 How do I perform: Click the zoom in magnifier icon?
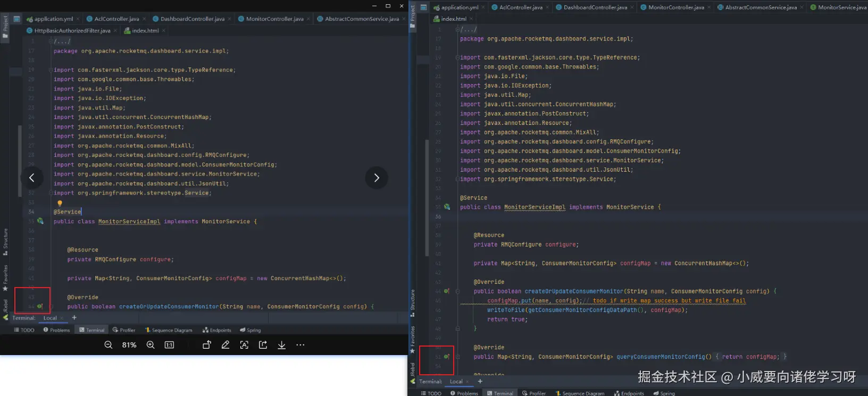click(151, 345)
